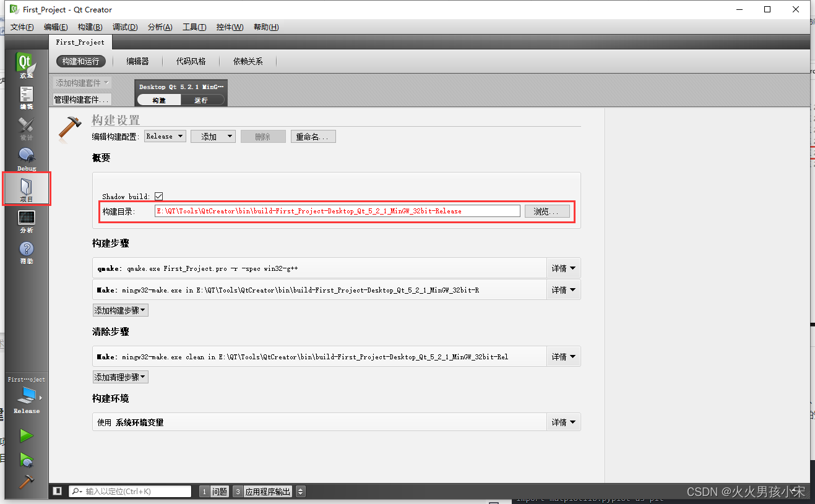Switch to Edit mode in sidebar
The height and width of the screenshot is (504, 815).
coord(26,97)
